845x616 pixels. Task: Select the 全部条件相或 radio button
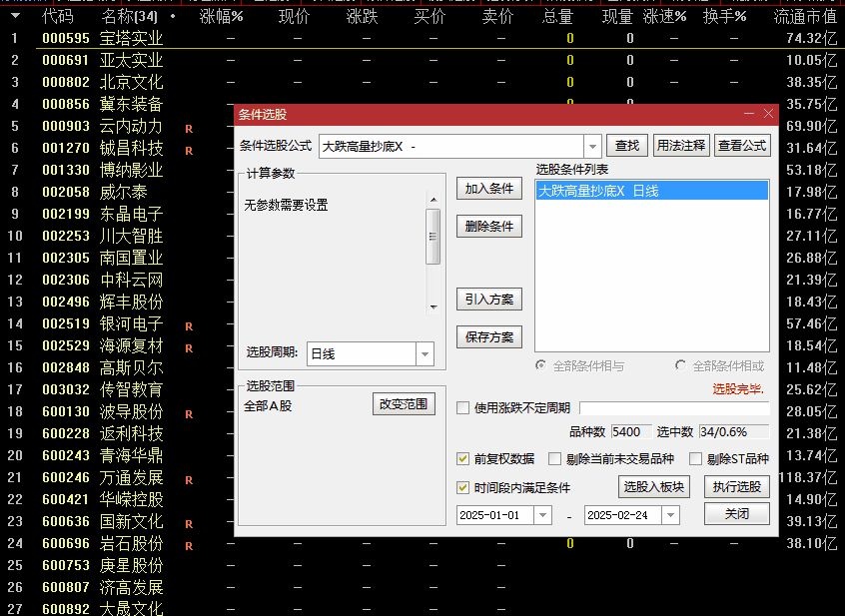[680, 367]
